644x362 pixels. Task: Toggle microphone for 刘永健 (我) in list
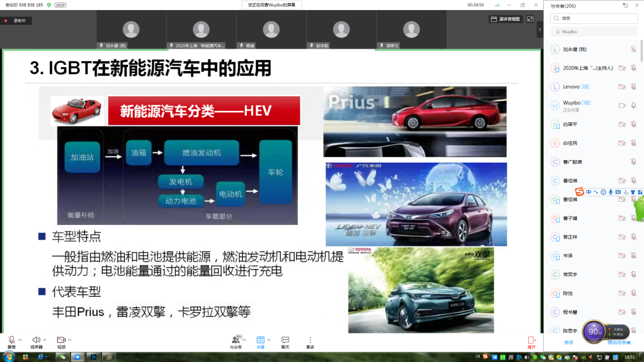coord(633,49)
